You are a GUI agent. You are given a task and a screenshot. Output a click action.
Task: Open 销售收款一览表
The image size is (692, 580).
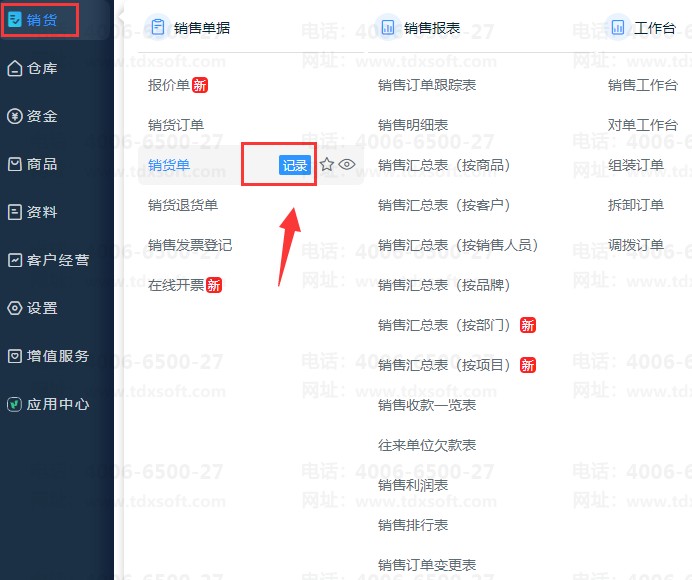point(427,405)
